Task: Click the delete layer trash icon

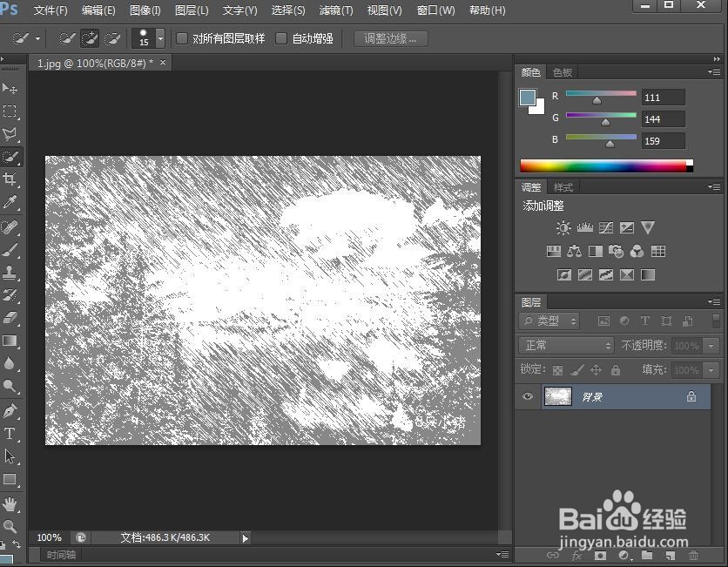Action: pos(693,555)
